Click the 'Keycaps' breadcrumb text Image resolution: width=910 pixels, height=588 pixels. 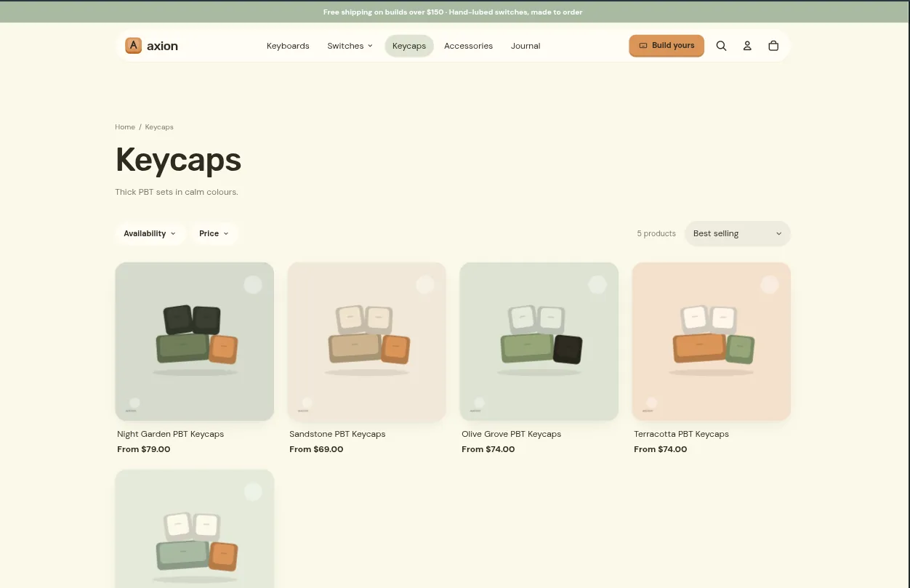(x=159, y=127)
